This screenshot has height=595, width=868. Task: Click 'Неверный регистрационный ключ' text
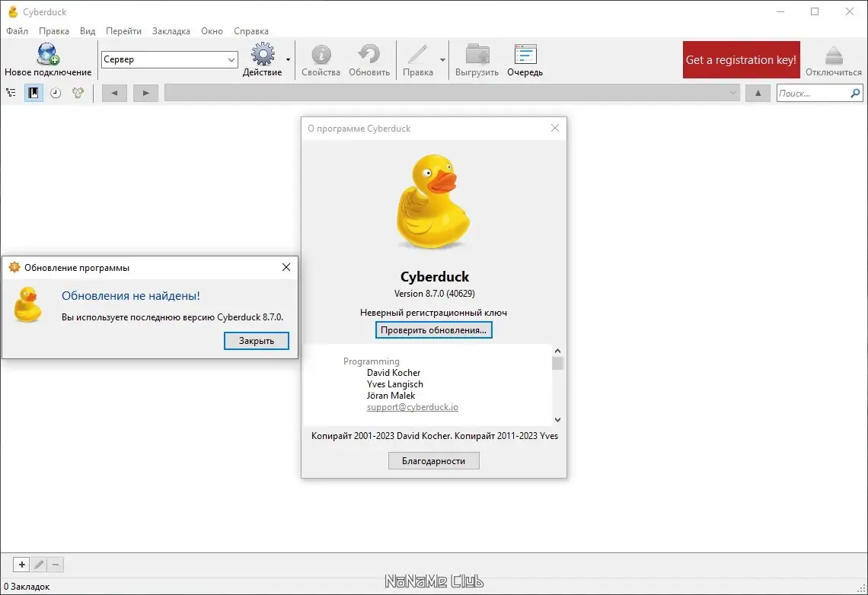[x=433, y=313]
